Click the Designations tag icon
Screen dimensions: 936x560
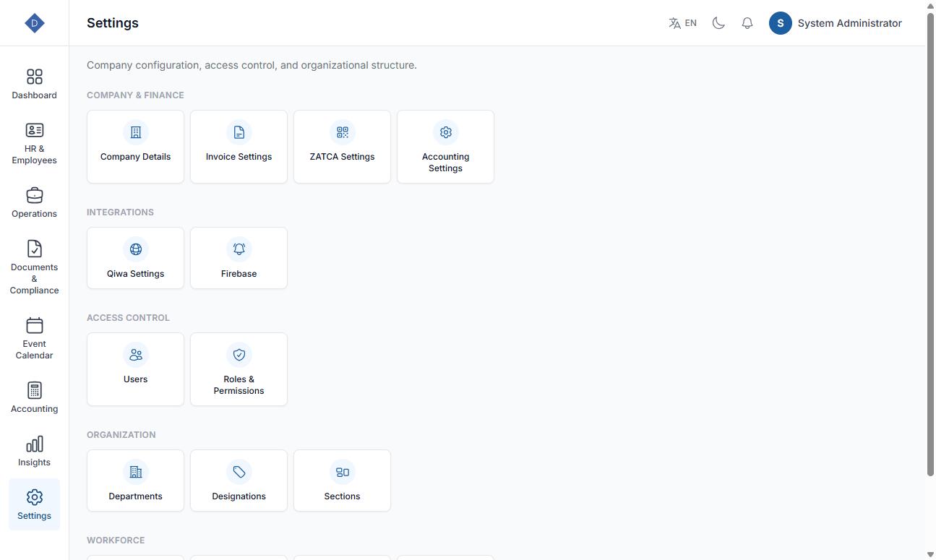pos(239,472)
